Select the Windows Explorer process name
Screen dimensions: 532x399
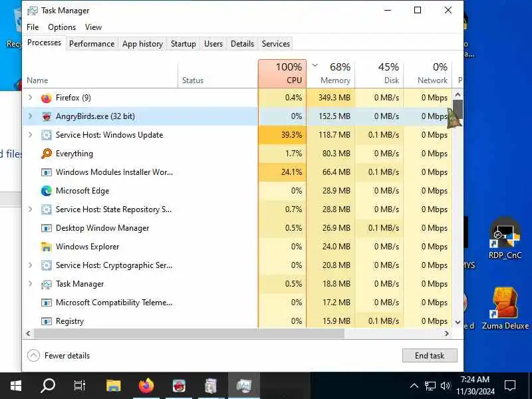(x=88, y=247)
